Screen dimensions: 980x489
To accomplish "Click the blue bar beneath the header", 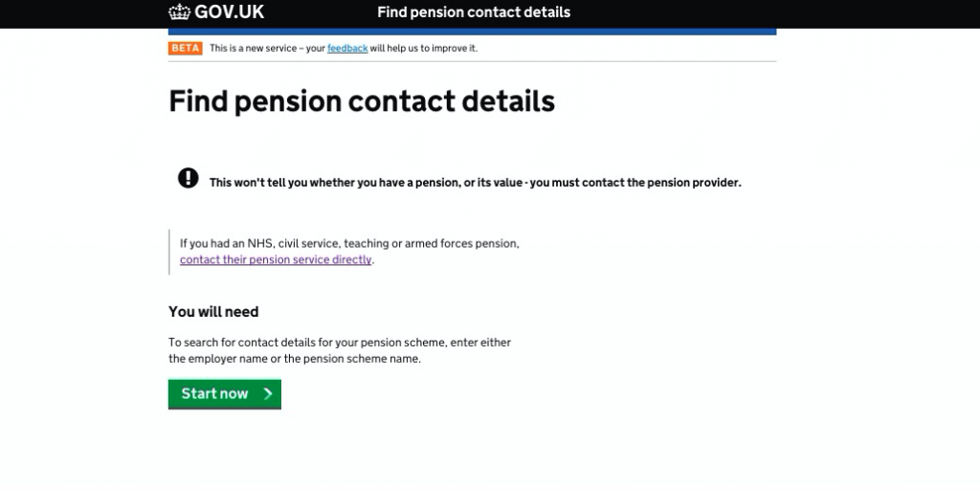I will click(x=472, y=32).
